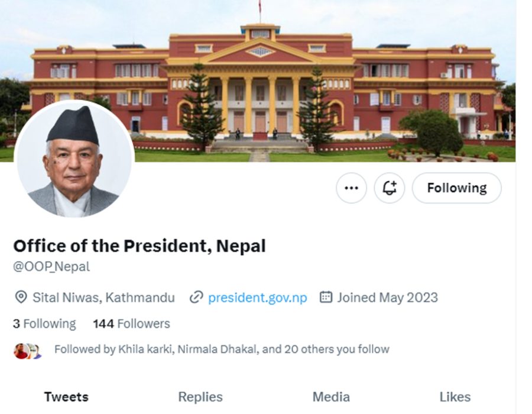
Task: Open the 'Followed by Khila karki' list
Action: [x=222, y=350]
